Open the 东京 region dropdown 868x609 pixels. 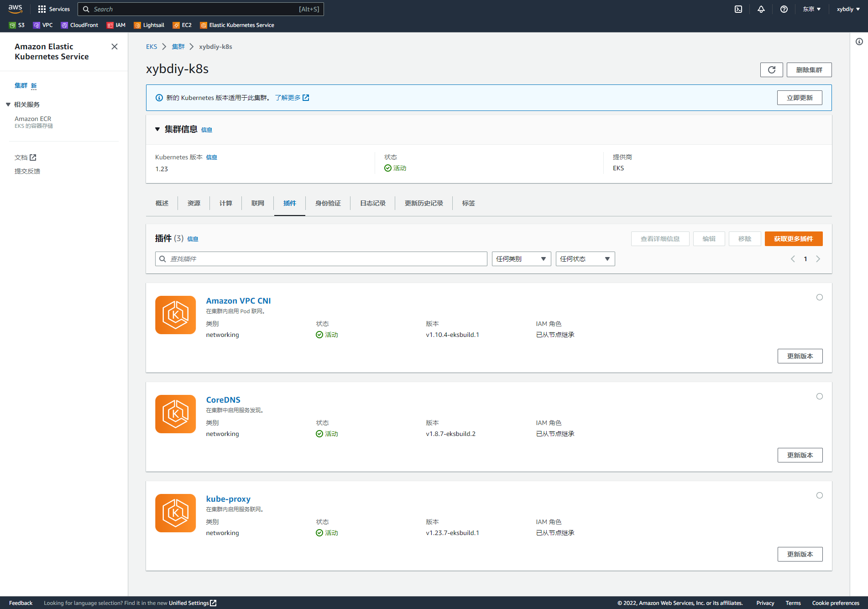click(x=812, y=9)
